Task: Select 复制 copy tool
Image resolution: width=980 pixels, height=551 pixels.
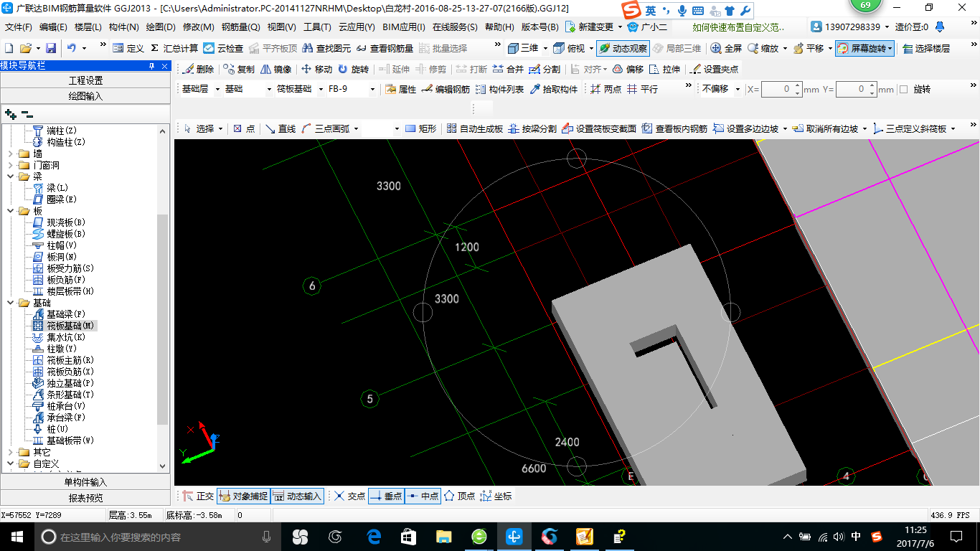Action: [239, 69]
